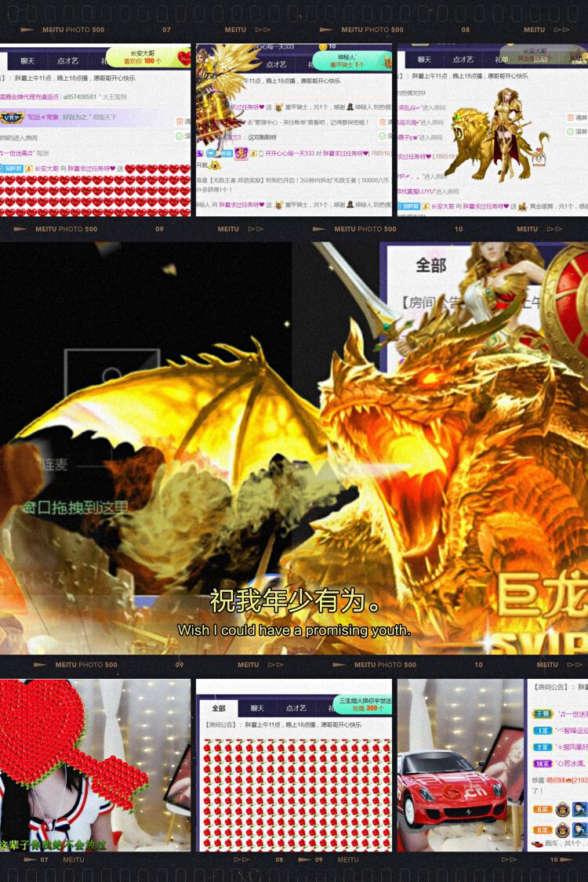588x882 pixels.
Task: Open 聊天 tab in golden lion panel
Action: pyautogui.click(x=424, y=60)
